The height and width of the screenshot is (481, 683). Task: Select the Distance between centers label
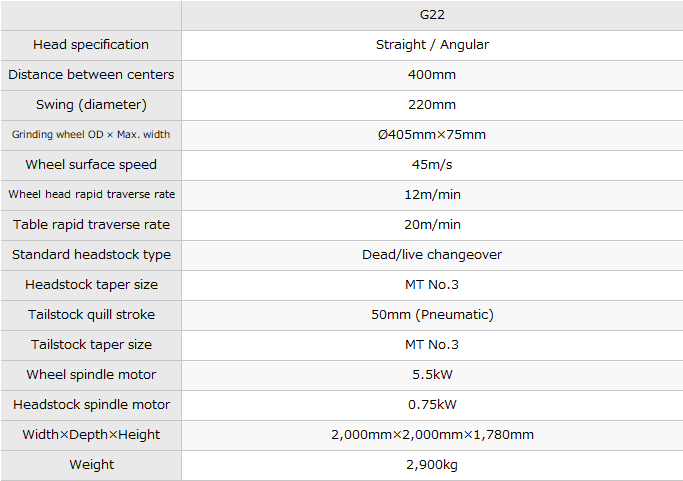point(91,75)
